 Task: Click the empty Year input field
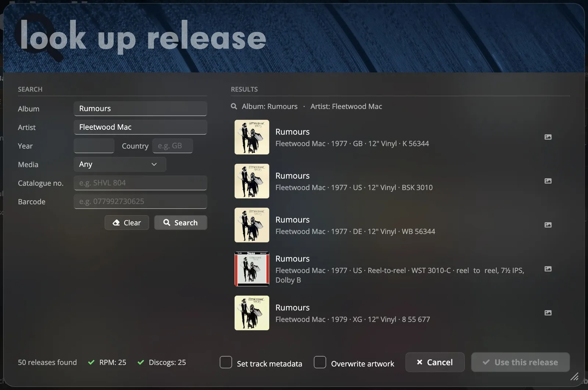(94, 146)
